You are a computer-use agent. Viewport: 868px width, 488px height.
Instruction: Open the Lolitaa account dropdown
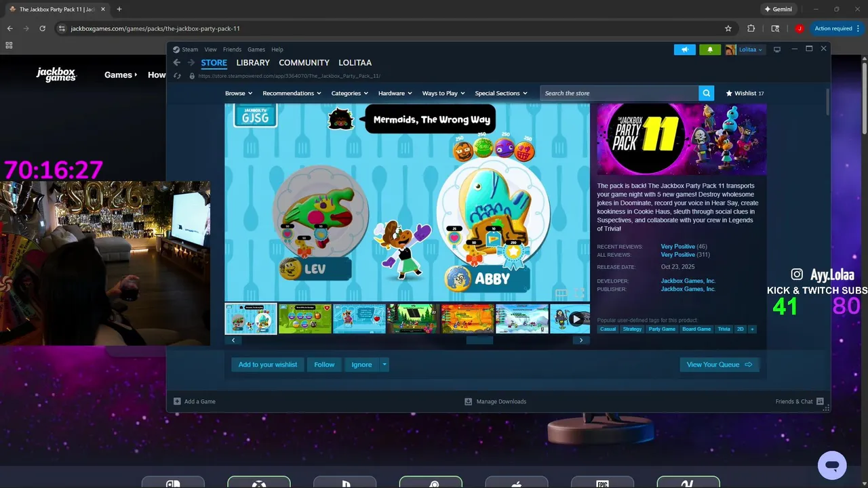click(751, 49)
